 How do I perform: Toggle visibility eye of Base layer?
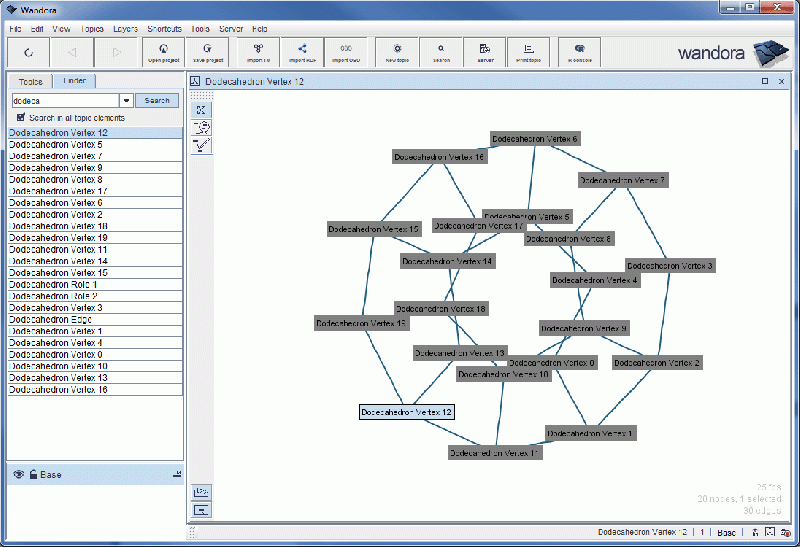click(x=18, y=474)
